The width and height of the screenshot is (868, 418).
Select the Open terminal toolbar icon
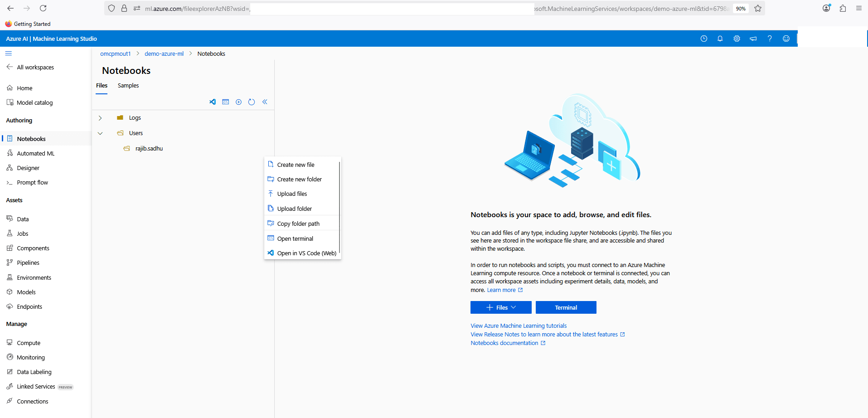click(x=225, y=102)
